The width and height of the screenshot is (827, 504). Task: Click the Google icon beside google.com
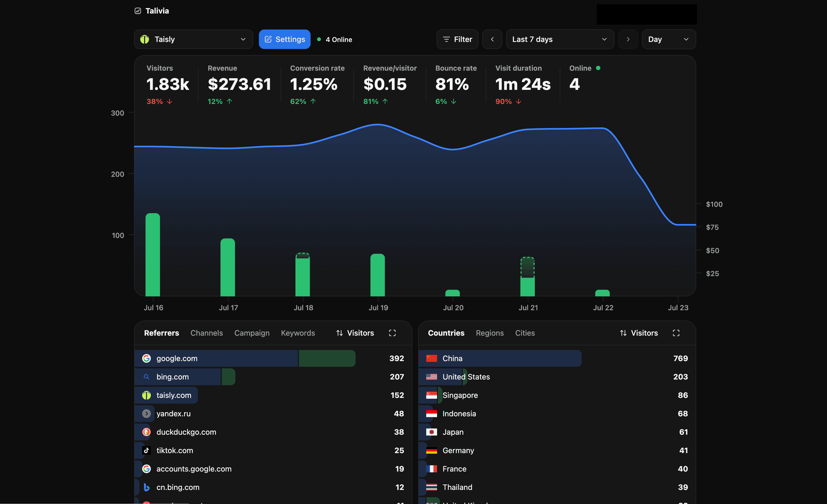(x=146, y=358)
